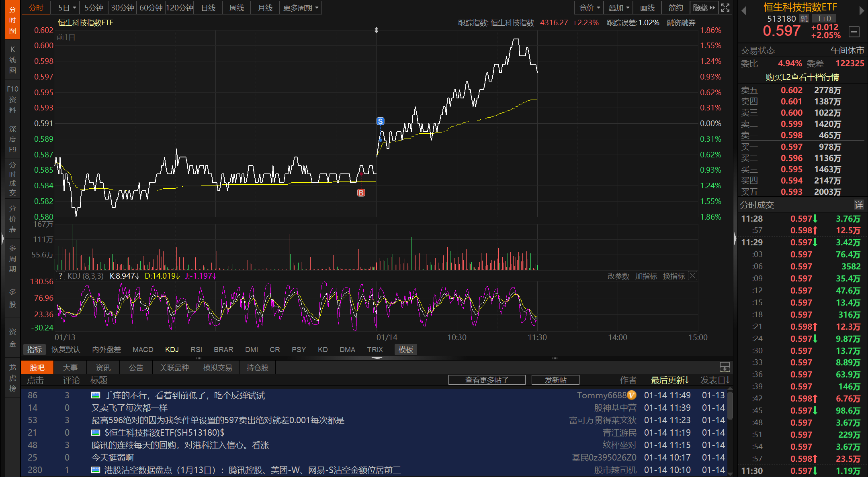Switch indicator to MACD

[143, 350]
